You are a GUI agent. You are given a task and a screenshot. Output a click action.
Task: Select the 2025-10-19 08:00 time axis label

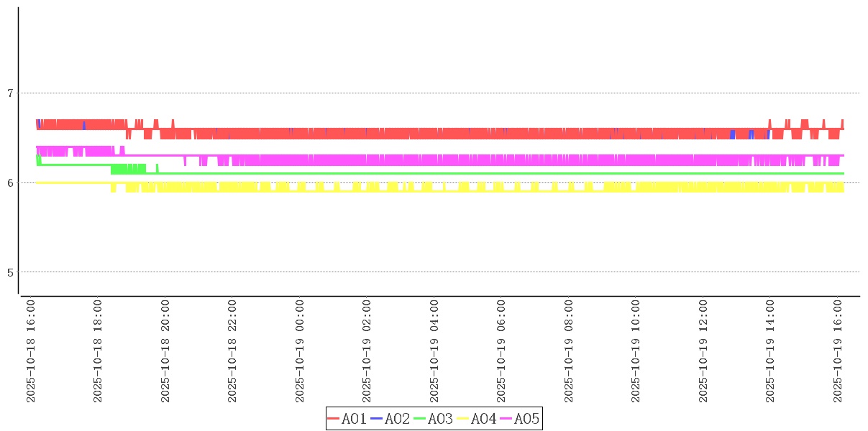569,352
